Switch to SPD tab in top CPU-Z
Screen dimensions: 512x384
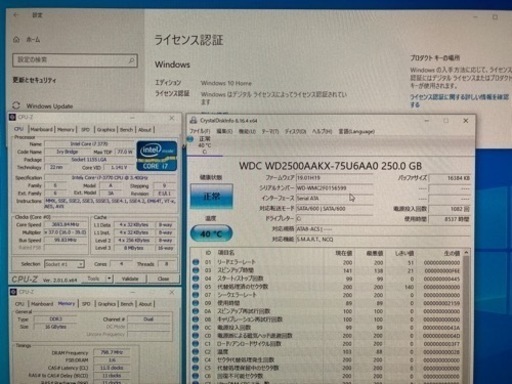86,130
